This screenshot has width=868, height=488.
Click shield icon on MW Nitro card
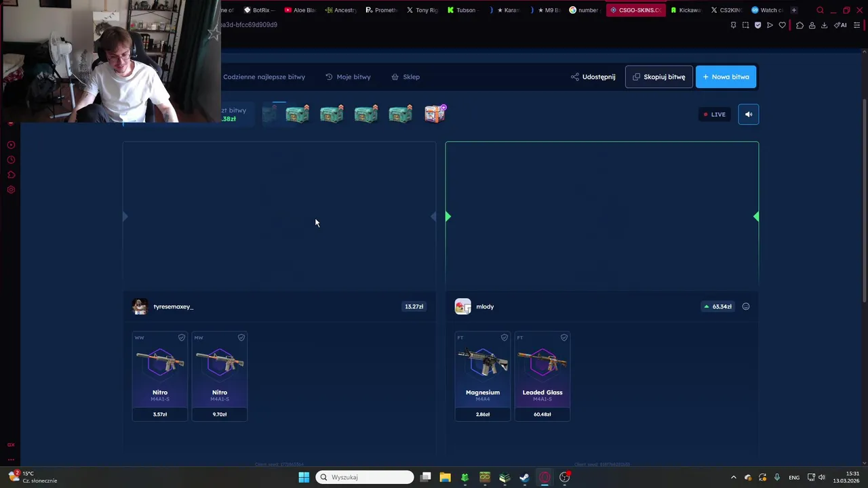241,338
